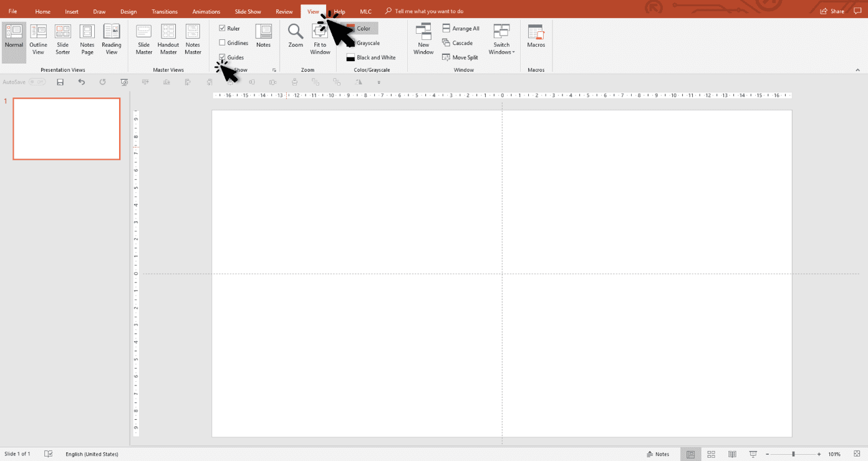Image resolution: width=868 pixels, height=461 pixels.
Task: Uncheck the Ruler option
Action: pos(222,28)
